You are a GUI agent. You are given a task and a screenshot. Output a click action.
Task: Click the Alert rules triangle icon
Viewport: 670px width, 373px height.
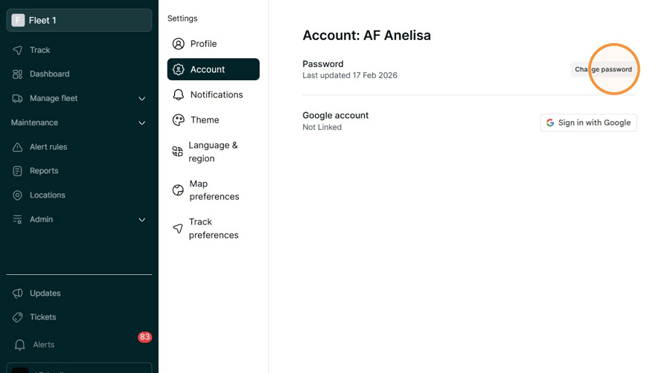click(x=18, y=147)
